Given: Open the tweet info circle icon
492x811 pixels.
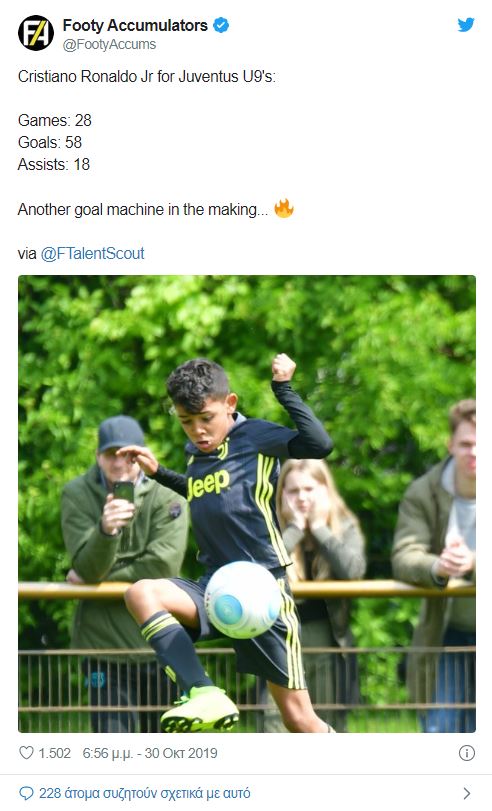Looking at the screenshot, I should 467,753.
